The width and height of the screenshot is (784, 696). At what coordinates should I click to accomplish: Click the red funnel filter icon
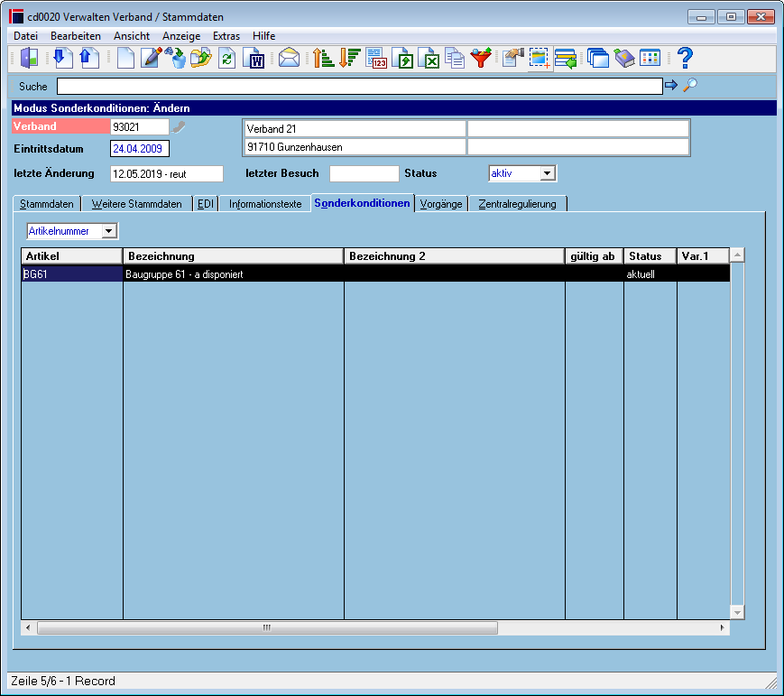(481, 58)
